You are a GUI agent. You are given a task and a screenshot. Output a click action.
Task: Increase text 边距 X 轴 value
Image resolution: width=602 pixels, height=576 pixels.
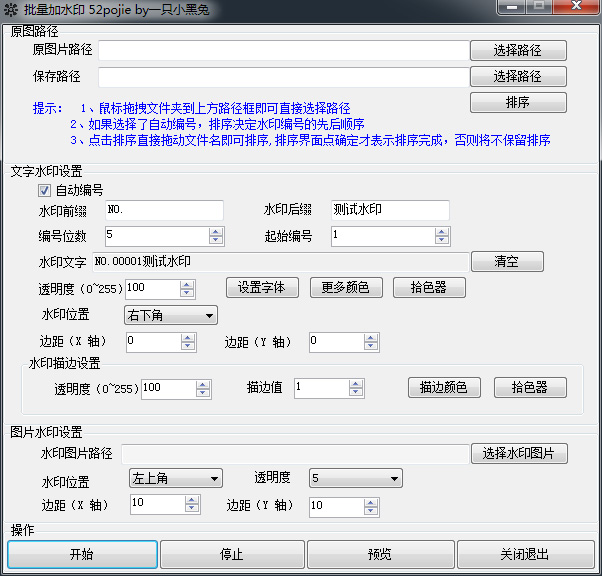tap(188, 338)
